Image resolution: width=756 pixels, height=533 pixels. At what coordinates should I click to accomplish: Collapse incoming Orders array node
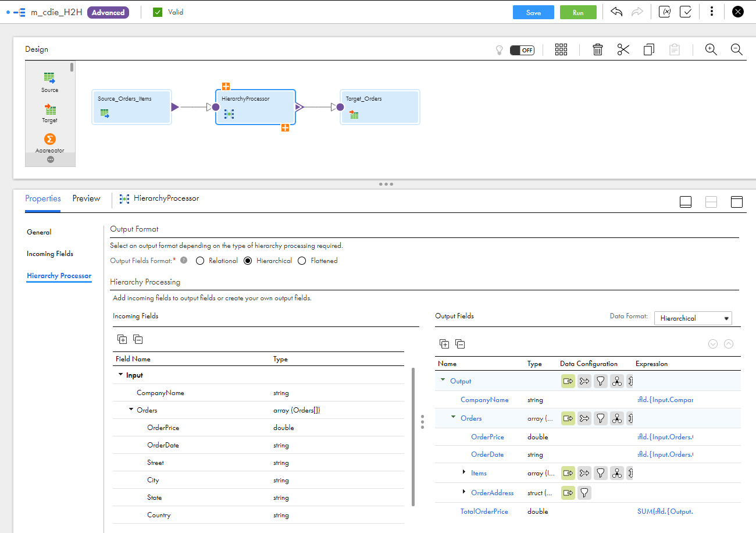point(131,410)
